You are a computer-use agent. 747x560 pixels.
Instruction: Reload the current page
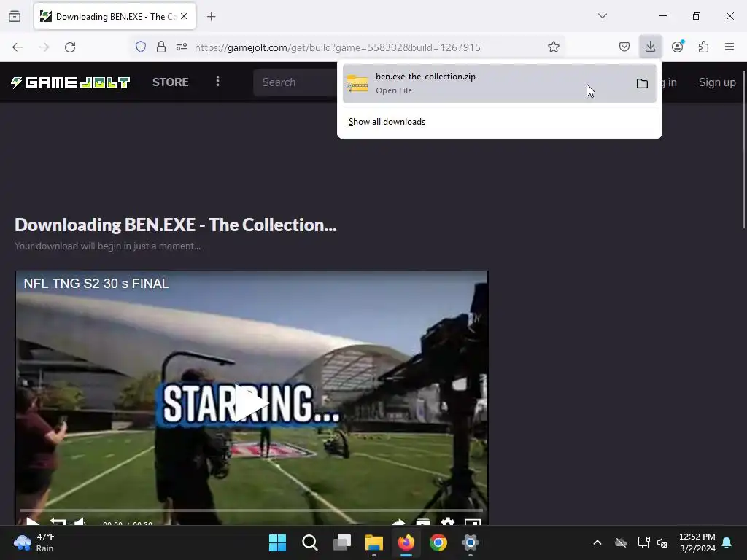70,47
